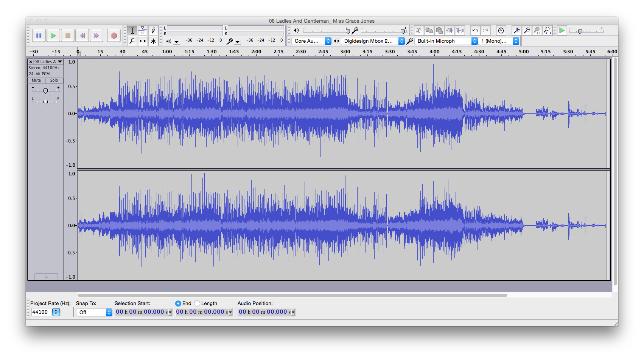Open the Built-in Microph input dropdown
Screen dimensions: 644x361
coord(446,41)
